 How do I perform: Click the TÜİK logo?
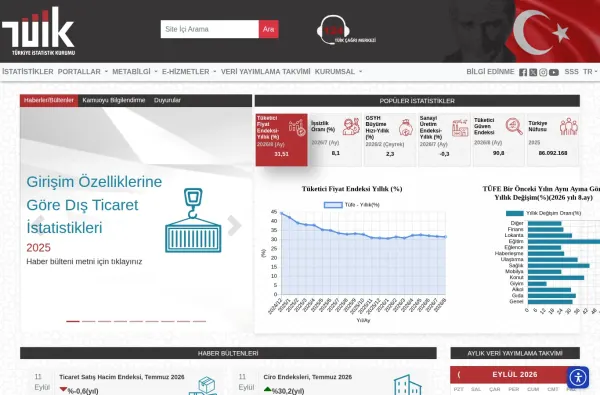coord(38,31)
